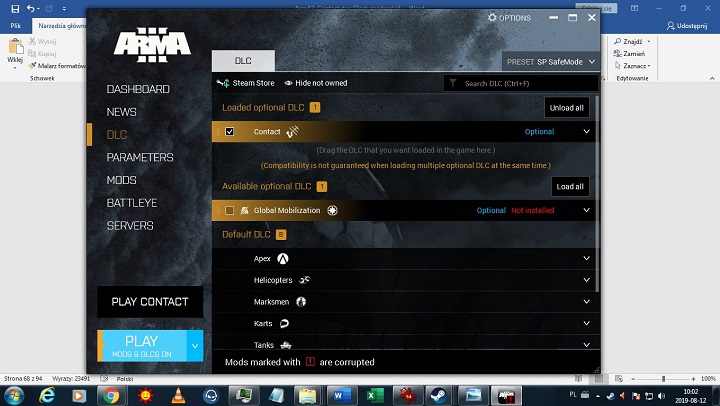Uncheck the Contact DLC checkbox
The image size is (720, 406).
point(230,132)
